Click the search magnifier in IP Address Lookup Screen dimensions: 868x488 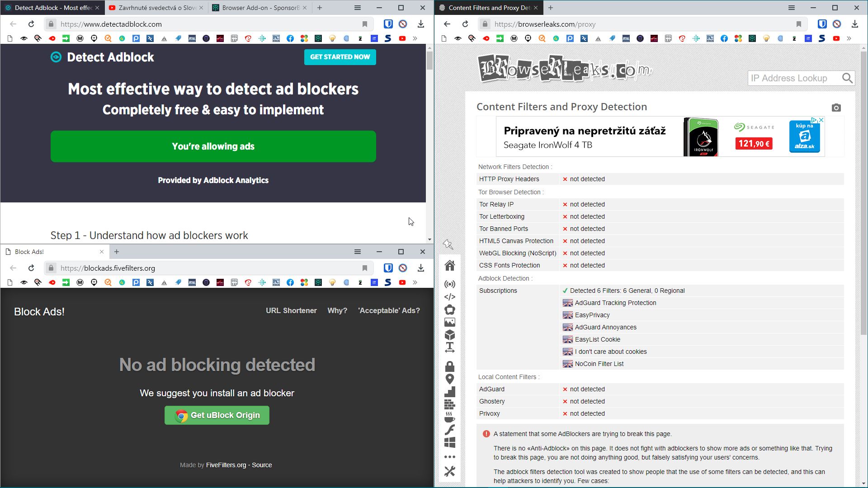click(x=847, y=78)
